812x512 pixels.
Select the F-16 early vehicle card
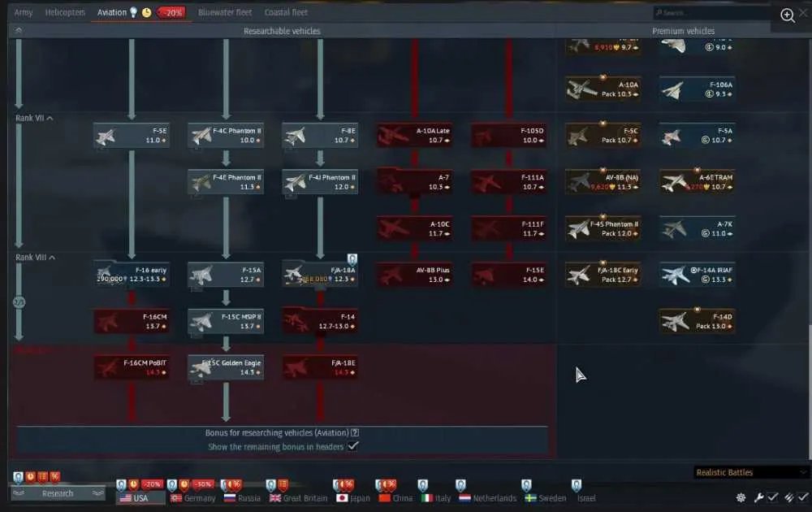(x=132, y=275)
